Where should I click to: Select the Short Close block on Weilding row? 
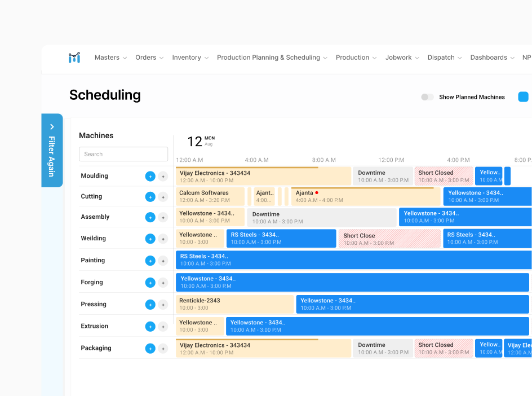pyautogui.click(x=389, y=239)
